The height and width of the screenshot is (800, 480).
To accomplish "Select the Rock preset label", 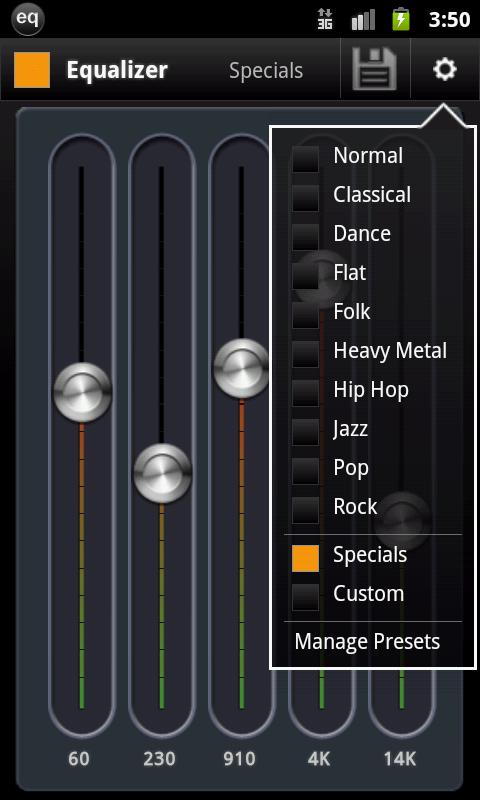I will click(355, 506).
